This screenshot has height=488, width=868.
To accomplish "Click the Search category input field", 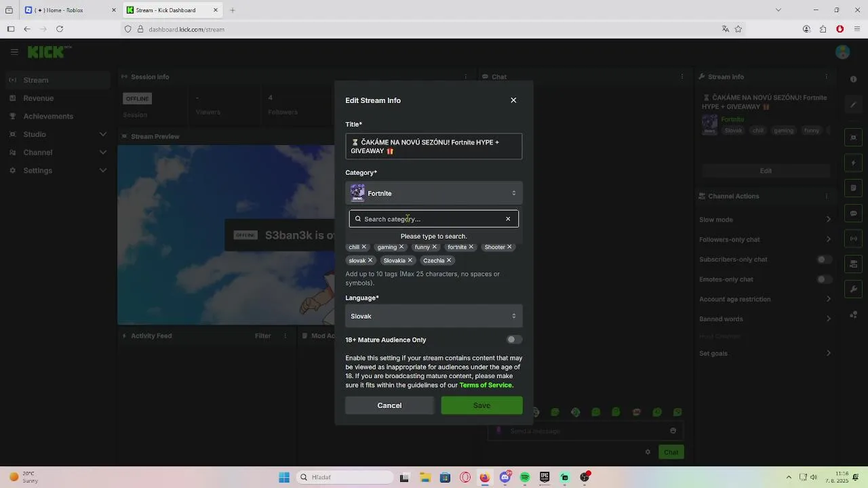I will pyautogui.click(x=433, y=219).
